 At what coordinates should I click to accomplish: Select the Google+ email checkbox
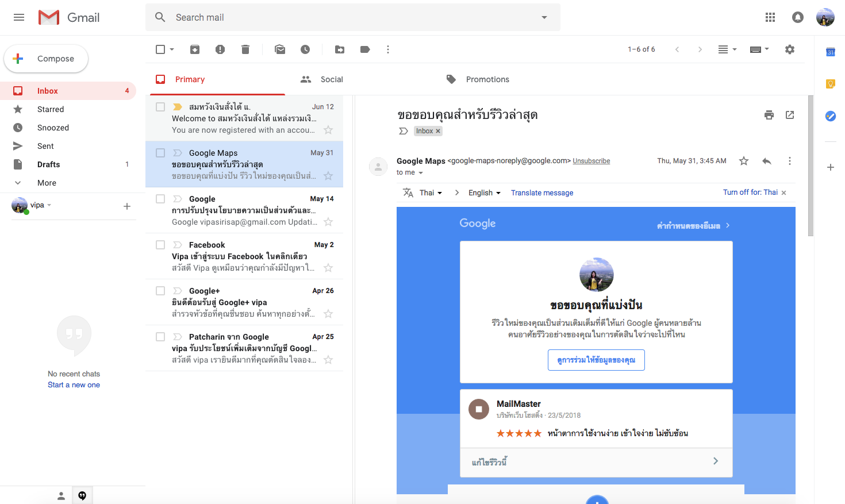coord(160,291)
